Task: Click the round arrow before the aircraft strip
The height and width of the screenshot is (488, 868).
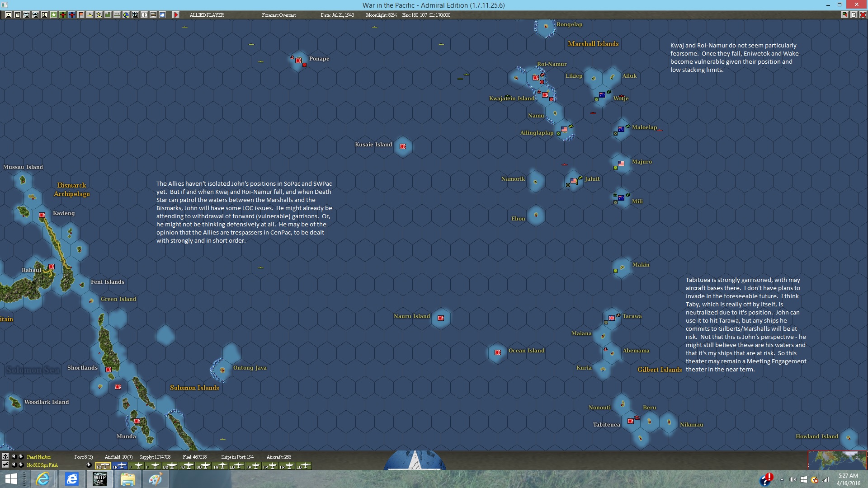Action: pyautogui.click(x=89, y=465)
